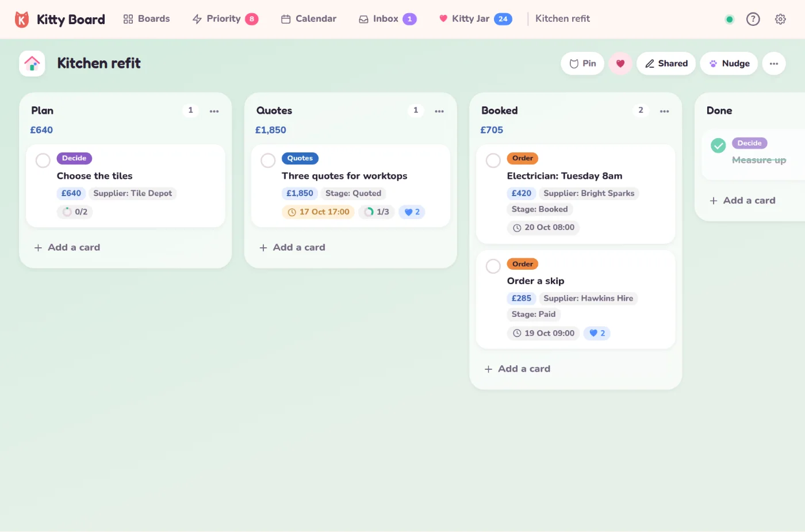805x532 pixels.
Task: Check off Electrician: Tuesday 8am card
Action: pyautogui.click(x=493, y=160)
